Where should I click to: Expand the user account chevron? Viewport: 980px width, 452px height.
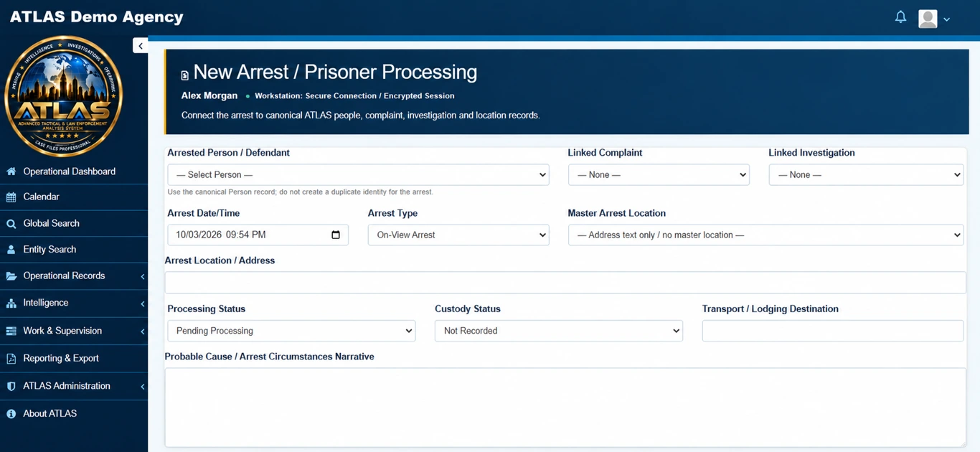tap(946, 19)
